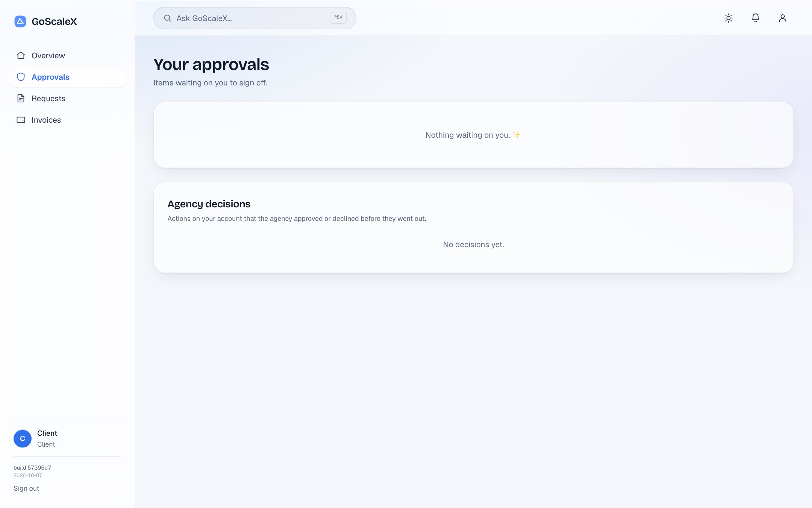The height and width of the screenshot is (508, 812).
Task: Go to Overview in sidebar
Action: (x=67, y=56)
